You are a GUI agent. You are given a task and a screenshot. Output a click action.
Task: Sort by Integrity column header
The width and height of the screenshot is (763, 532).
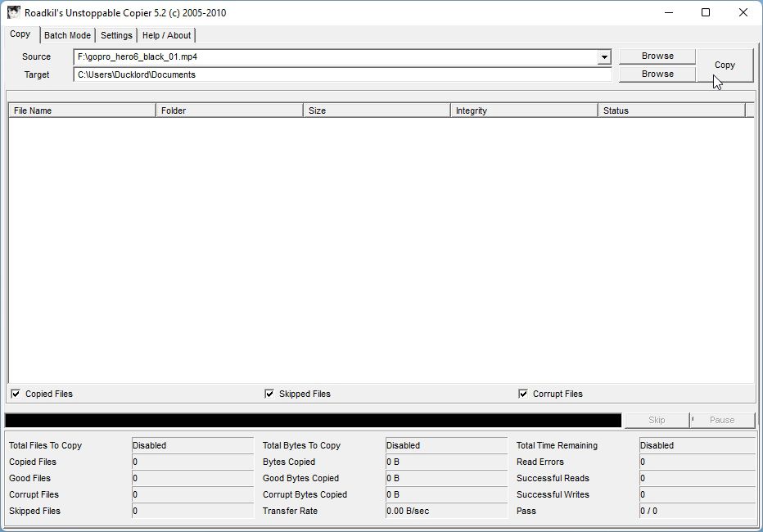pyautogui.click(x=524, y=110)
